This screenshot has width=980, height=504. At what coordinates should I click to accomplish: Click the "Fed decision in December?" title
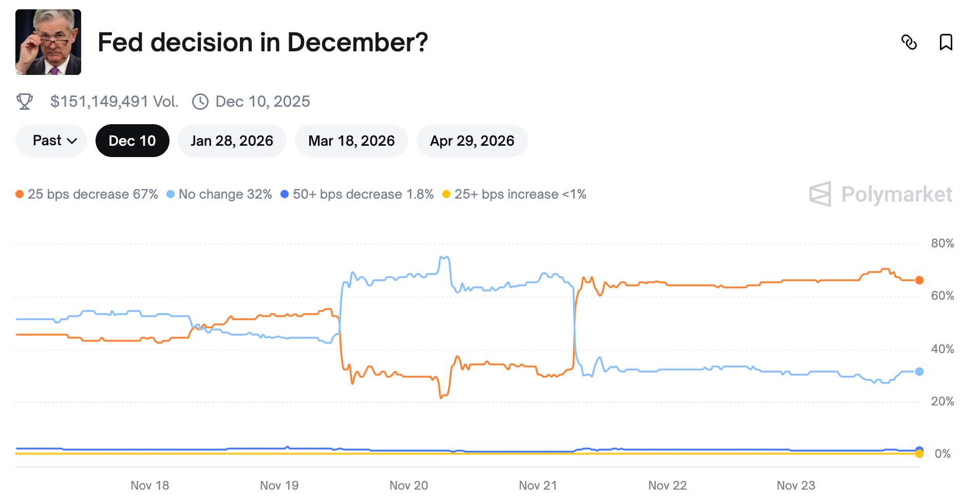(x=262, y=42)
